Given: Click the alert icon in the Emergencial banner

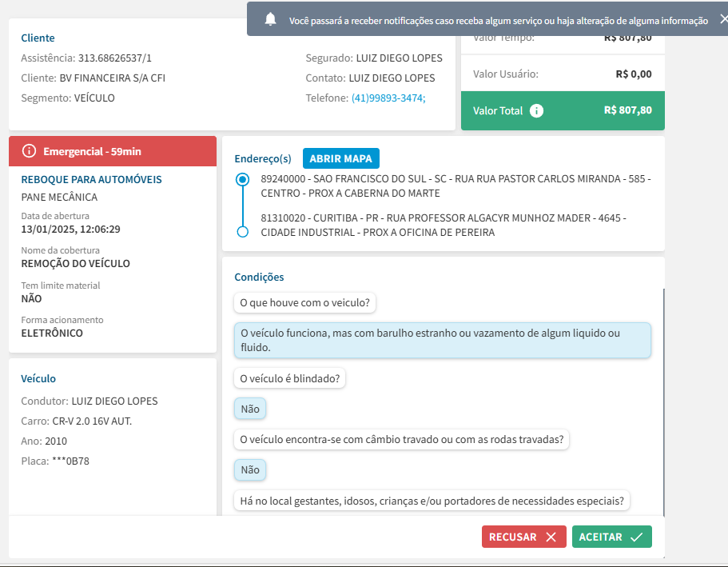Looking at the screenshot, I should [30, 151].
